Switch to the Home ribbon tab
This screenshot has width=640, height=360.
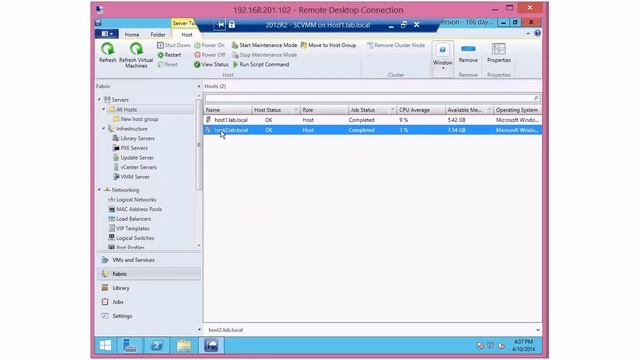(x=132, y=35)
